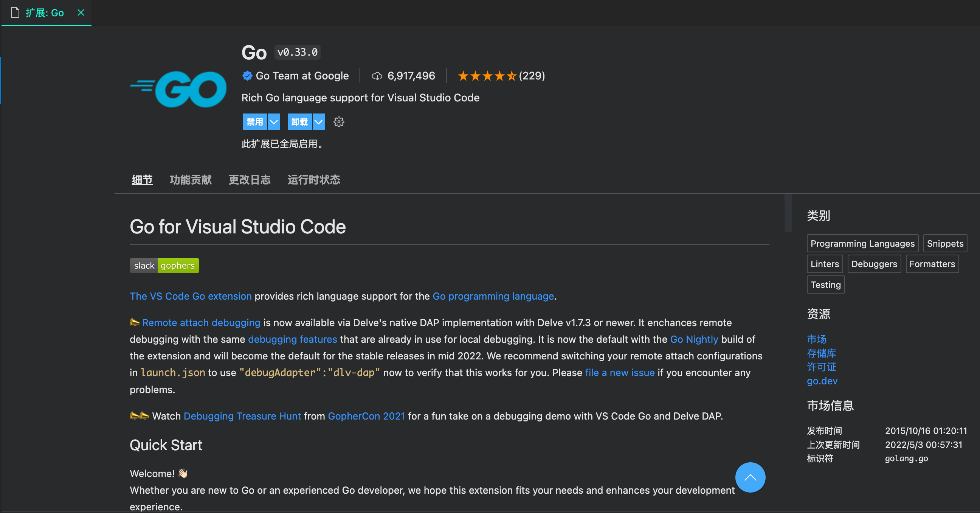
Task: Select the Snippets category tag
Action: click(945, 244)
